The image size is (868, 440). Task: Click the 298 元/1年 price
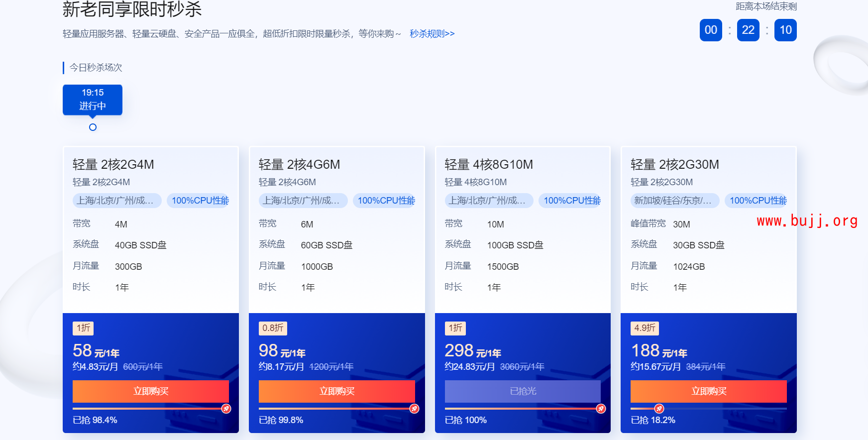[x=473, y=351]
